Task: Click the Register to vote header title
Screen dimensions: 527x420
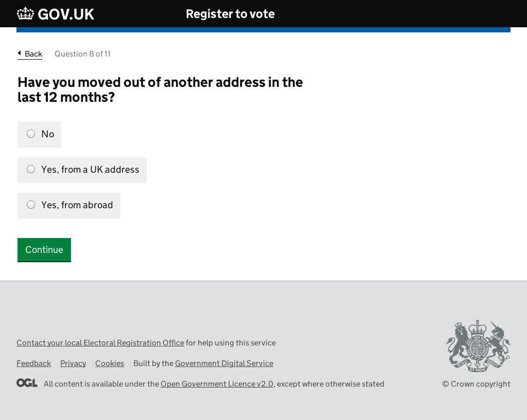Action: point(230,14)
